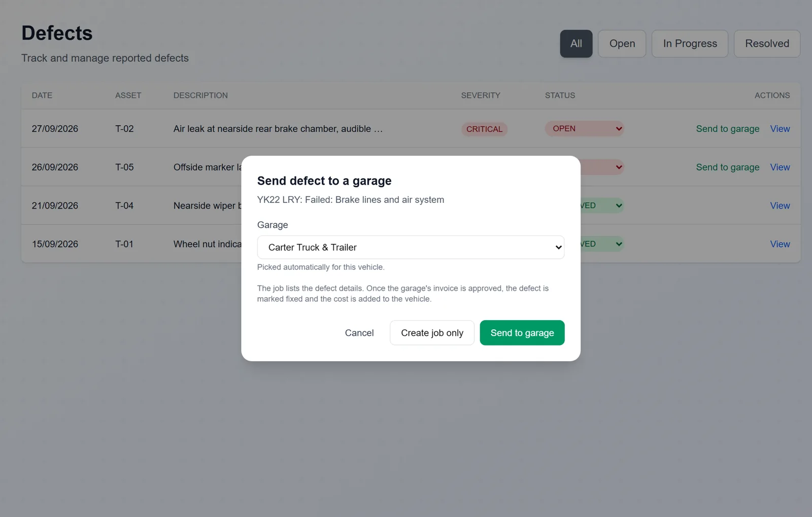Click the ASSET column header
812x517 pixels.
pyautogui.click(x=128, y=95)
